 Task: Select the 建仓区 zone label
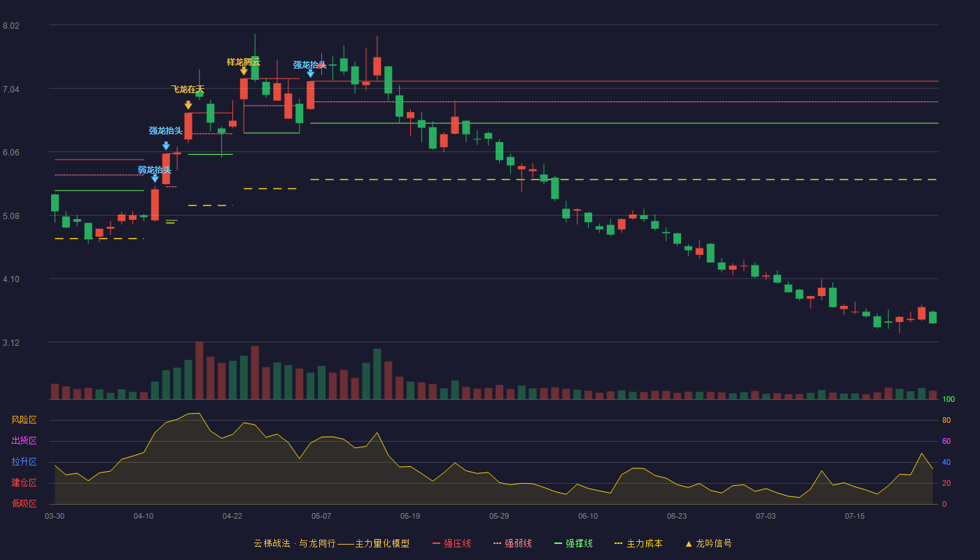pos(24,483)
